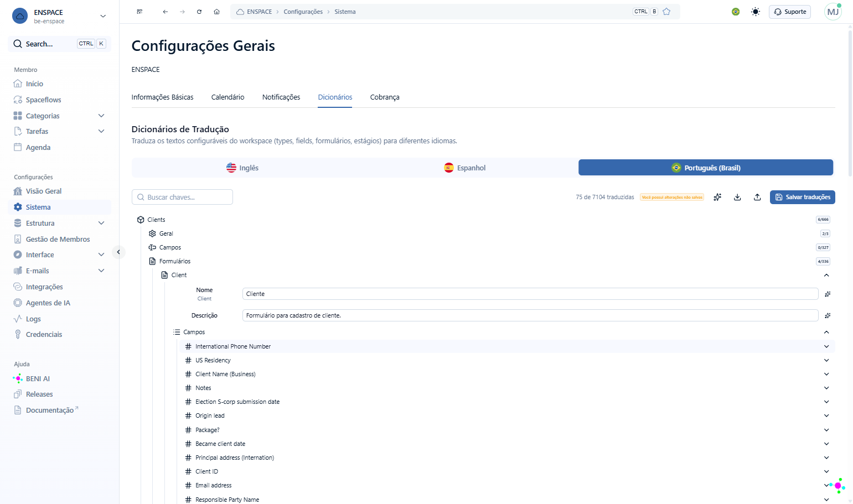Click the Suporte button
Viewport: 853px width, 504px height.
(x=790, y=12)
